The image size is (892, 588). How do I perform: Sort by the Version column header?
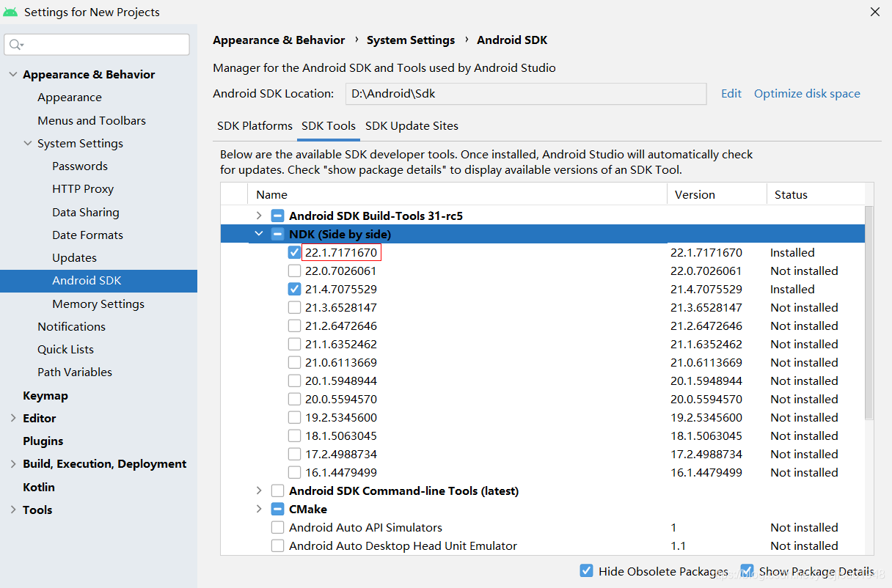(717, 194)
